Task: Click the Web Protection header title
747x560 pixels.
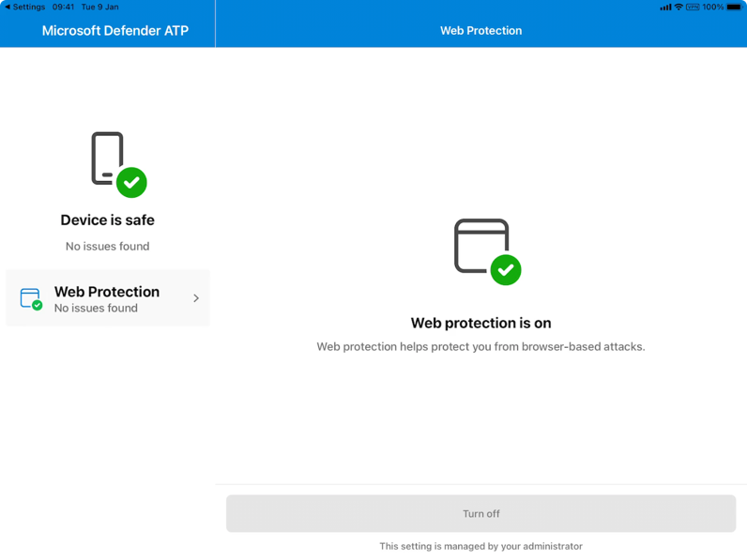Action: click(481, 30)
